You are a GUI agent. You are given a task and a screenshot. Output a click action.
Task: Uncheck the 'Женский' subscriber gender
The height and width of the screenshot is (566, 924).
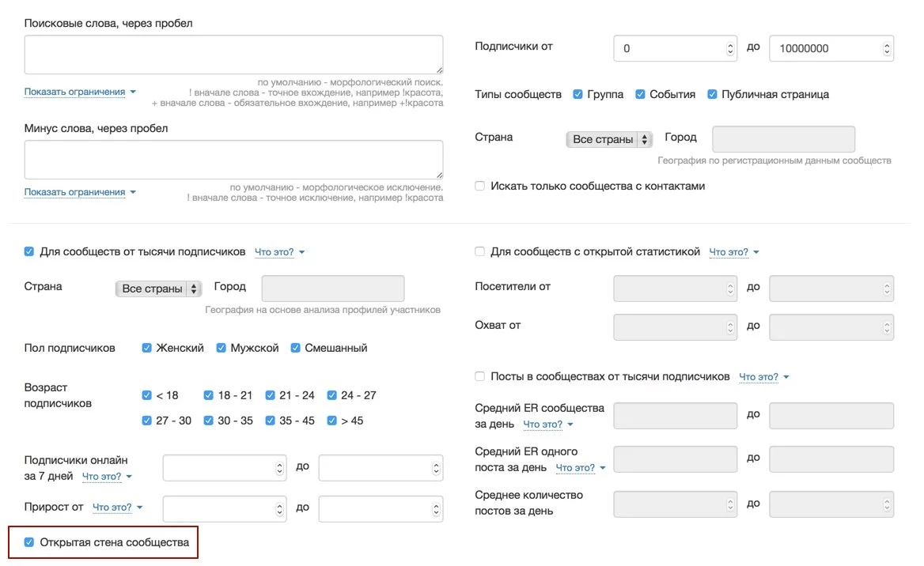pyautogui.click(x=146, y=348)
